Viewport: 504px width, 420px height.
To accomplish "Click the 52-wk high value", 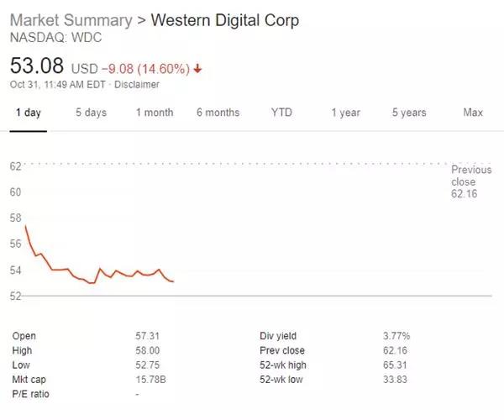I will point(396,365).
